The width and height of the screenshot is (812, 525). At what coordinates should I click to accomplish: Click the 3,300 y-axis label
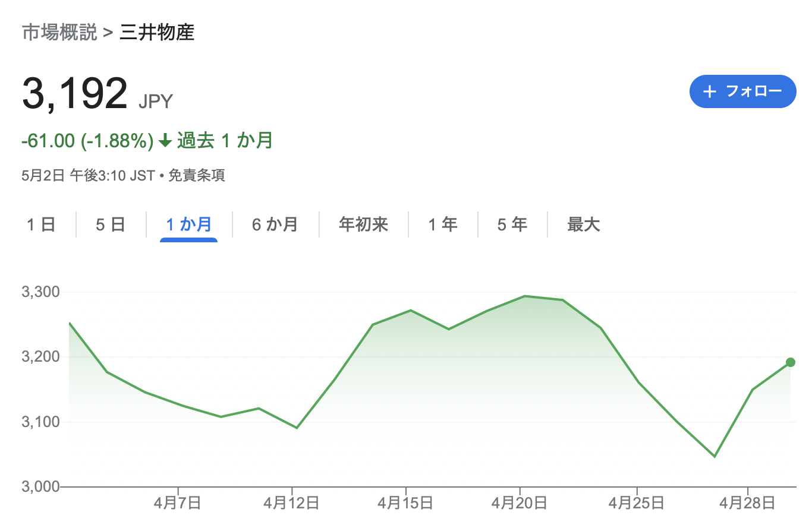click(x=40, y=292)
